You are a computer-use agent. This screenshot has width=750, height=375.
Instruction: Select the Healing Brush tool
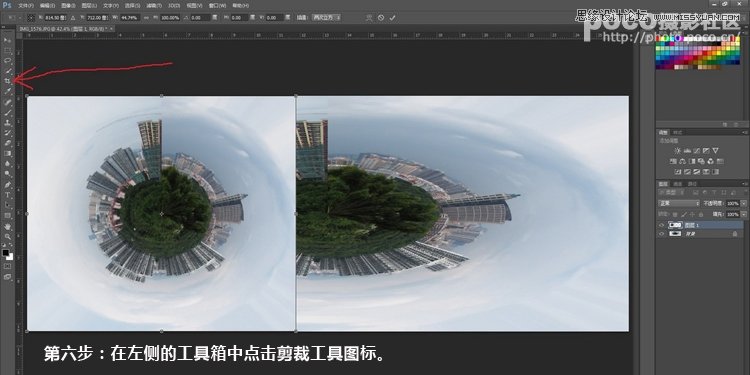(x=8, y=102)
